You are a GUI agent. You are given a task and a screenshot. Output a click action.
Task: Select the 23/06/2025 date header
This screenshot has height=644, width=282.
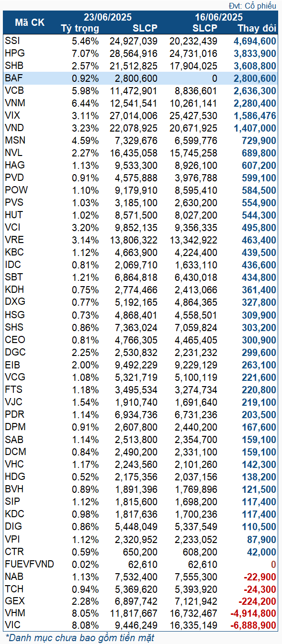(x=108, y=17)
